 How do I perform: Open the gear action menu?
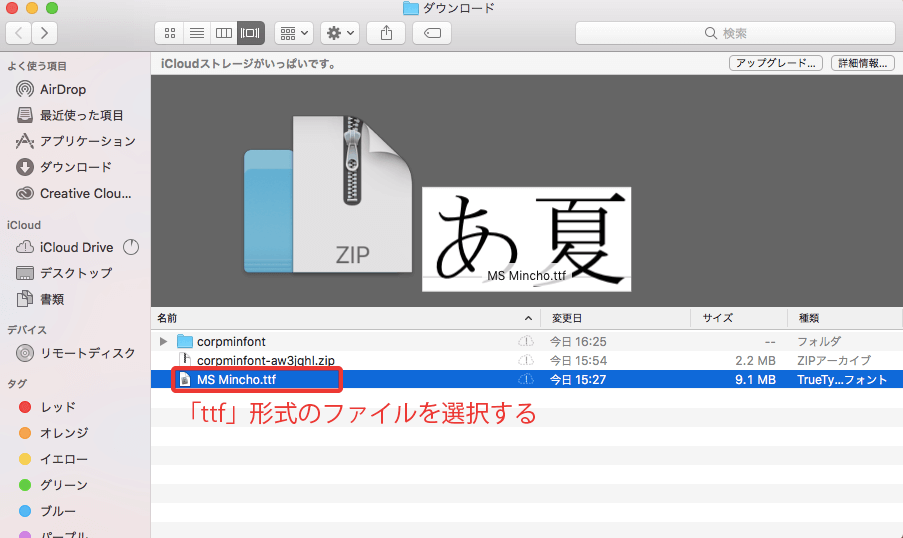click(341, 33)
